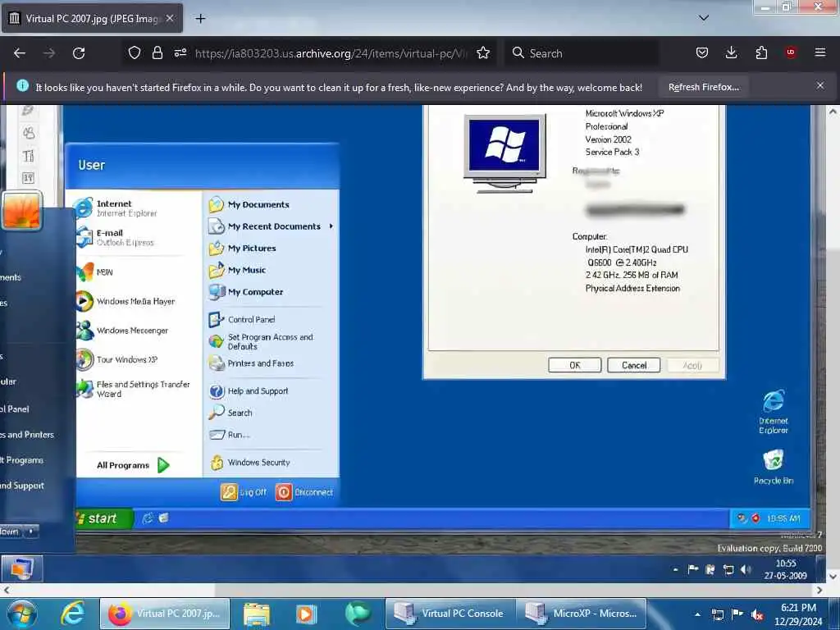Expand the list all tabs arrow
Screen dimensions: 840x630
pos(704,18)
